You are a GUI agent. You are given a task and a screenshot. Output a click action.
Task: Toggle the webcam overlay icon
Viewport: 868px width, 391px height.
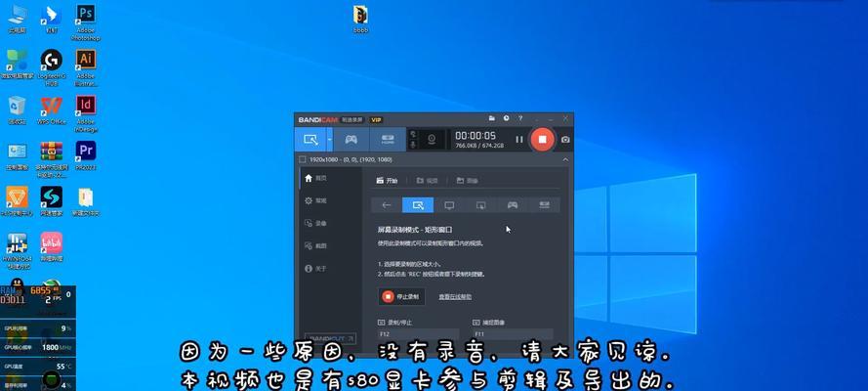click(434, 139)
